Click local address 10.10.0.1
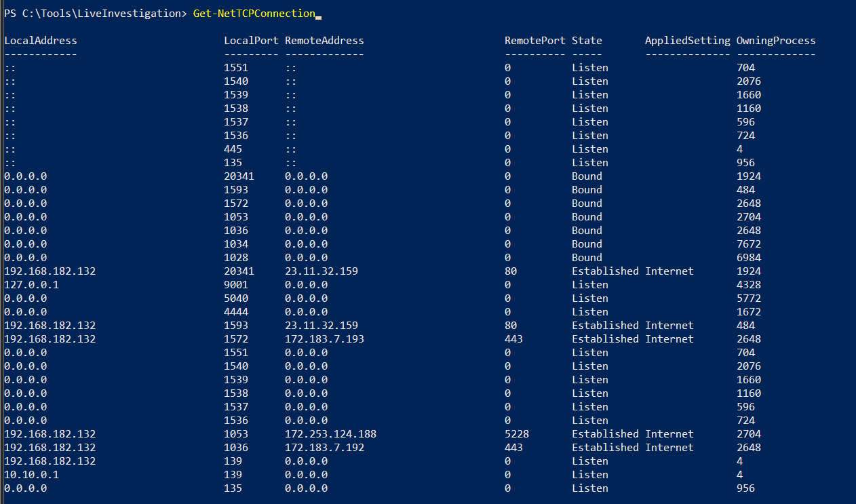This screenshot has height=504, width=856. (x=31, y=475)
